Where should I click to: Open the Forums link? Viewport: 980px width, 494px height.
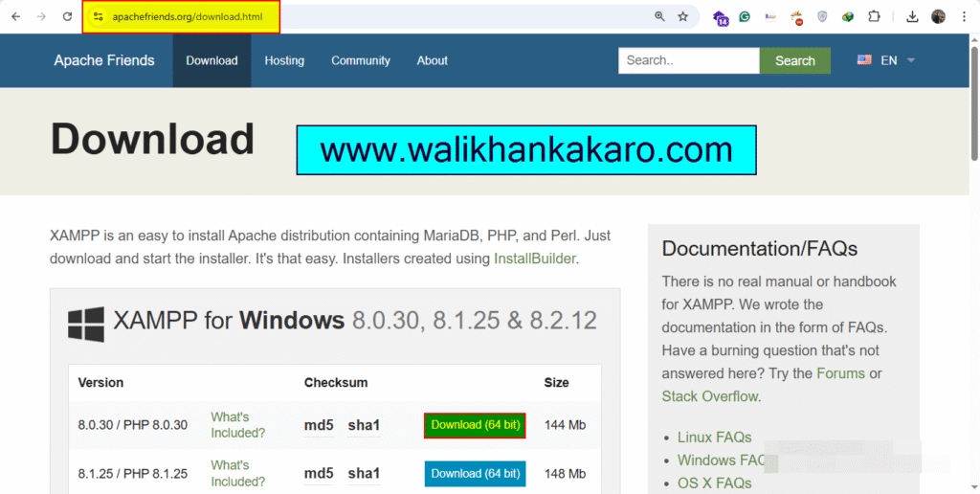pos(840,373)
